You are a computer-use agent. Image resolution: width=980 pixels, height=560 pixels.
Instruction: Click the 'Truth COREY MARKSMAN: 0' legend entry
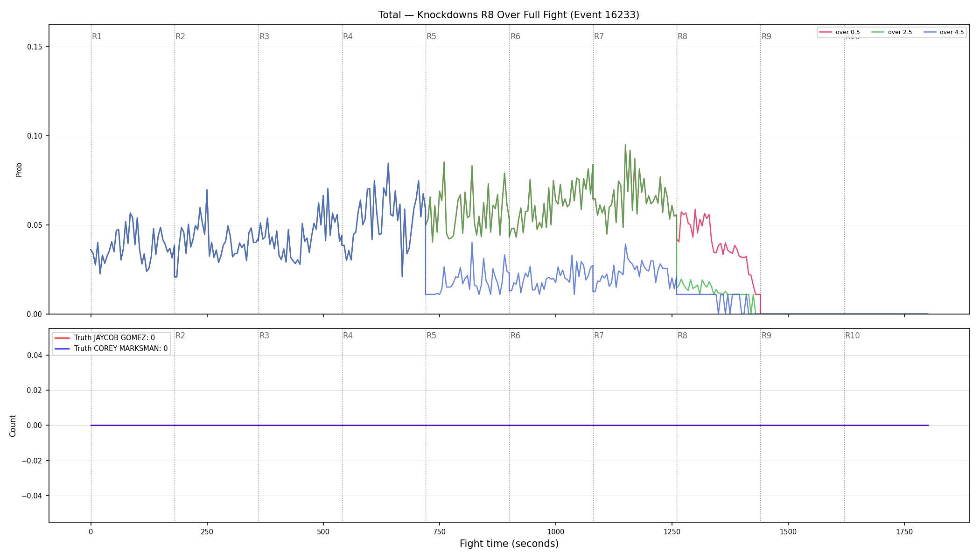[x=112, y=349]
